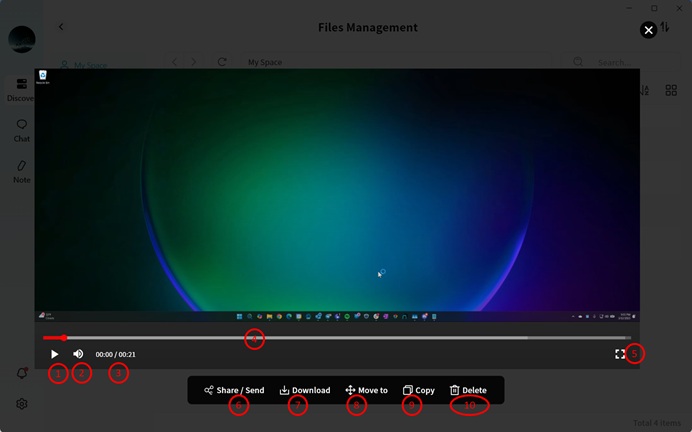Play the video preview

click(55, 354)
